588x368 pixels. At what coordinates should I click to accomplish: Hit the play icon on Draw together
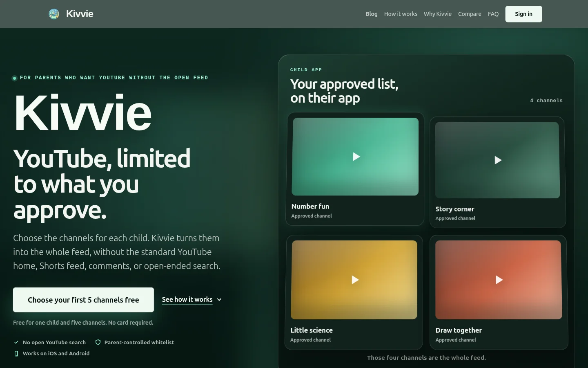point(499,280)
